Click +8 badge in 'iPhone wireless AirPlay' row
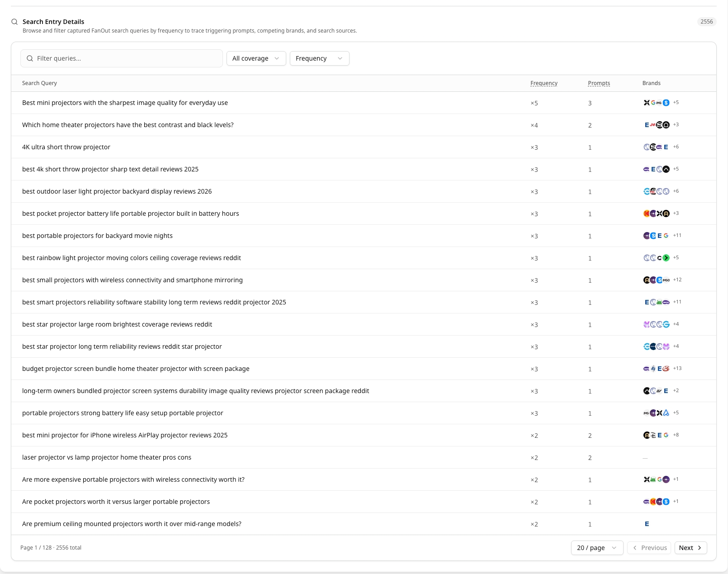Viewport: 728px width, 574px height. point(676,435)
